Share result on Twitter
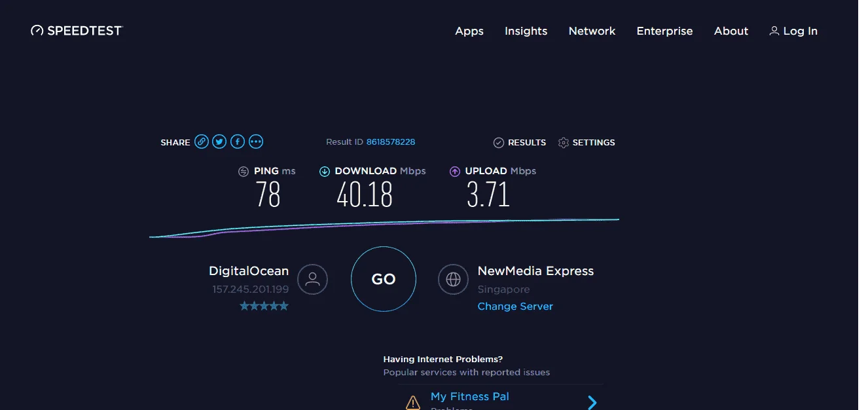The width and height of the screenshot is (868, 410). click(219, 141)
